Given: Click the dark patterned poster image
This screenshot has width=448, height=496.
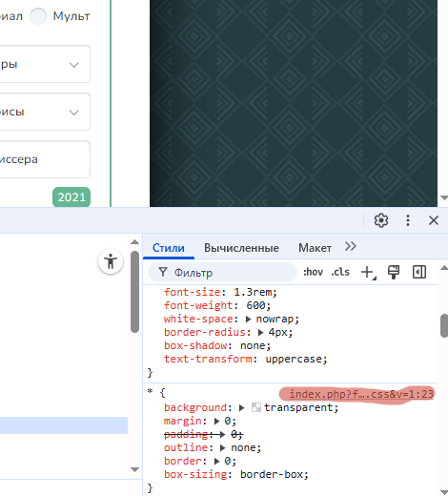Looking at the screenshot, I should coord(294,103).
